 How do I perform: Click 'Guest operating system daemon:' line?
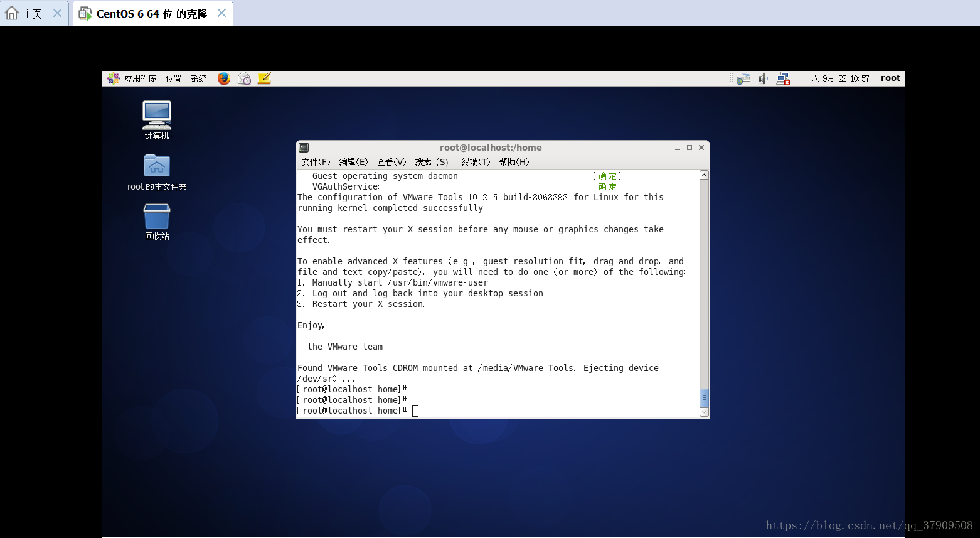click(x=386, y=176)
